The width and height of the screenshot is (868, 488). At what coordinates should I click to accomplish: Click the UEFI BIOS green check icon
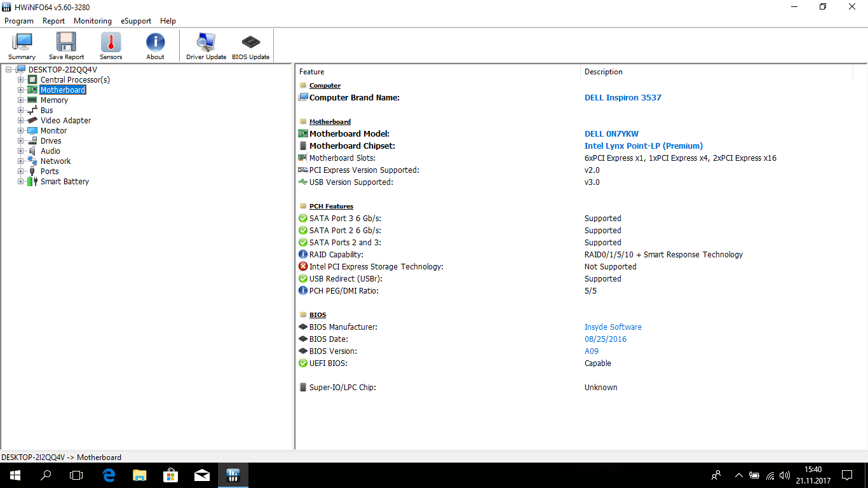pyautogui.click(x=303, y=363)
